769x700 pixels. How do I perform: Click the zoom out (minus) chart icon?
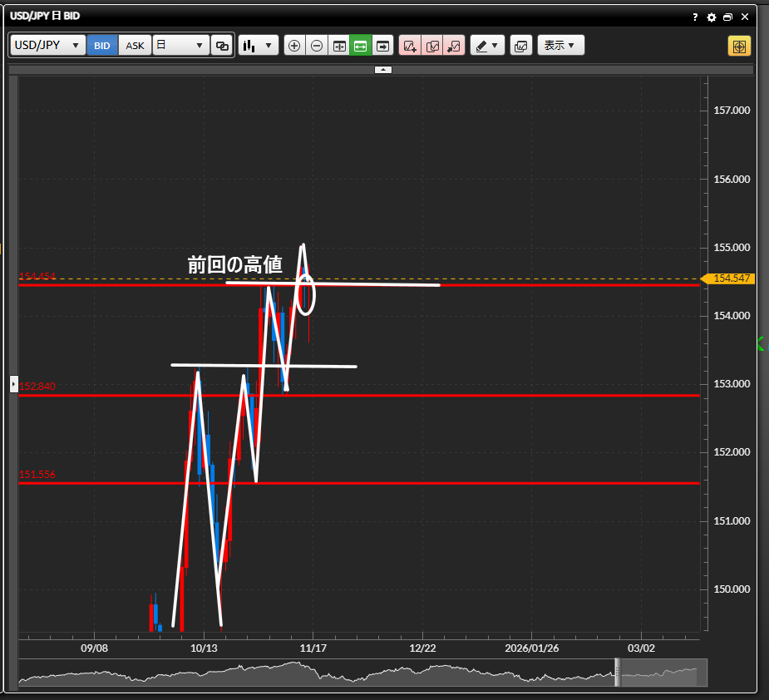(317, 46)
